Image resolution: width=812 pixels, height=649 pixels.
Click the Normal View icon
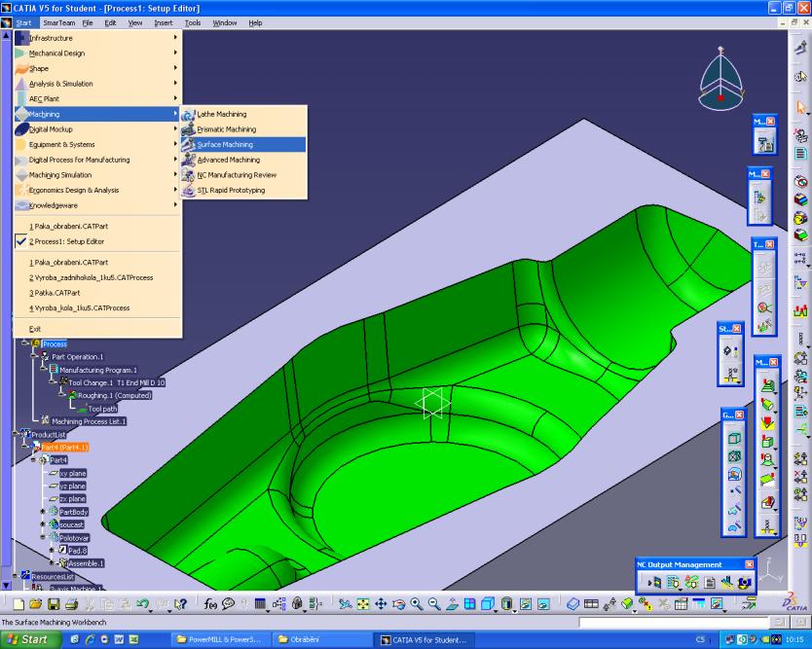[452, 604]
